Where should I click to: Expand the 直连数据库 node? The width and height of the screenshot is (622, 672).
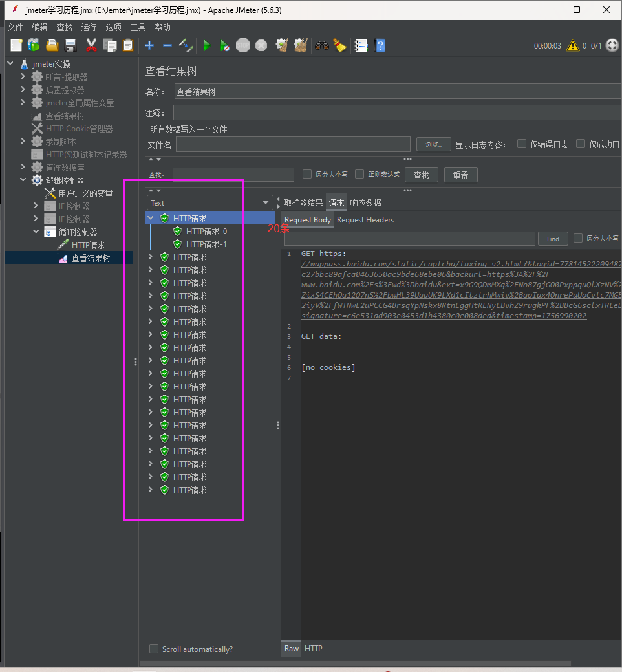coord(23,167)
